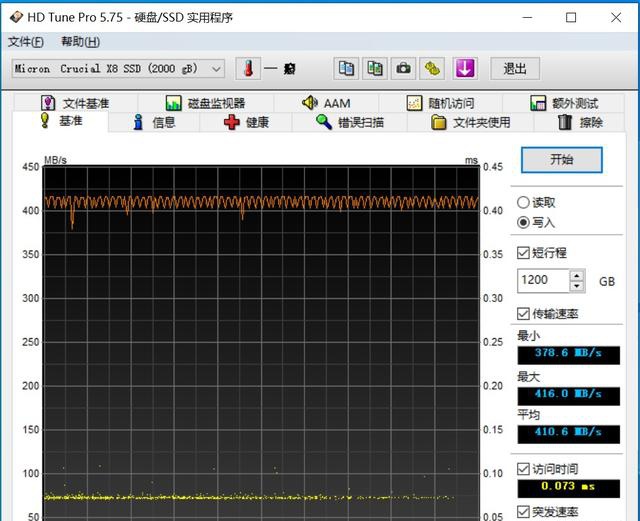This screenshot has height=521, width=640.
Task: Click the 0.073 ms access time value
Action: pyautogui.click(x=569, y=488)
